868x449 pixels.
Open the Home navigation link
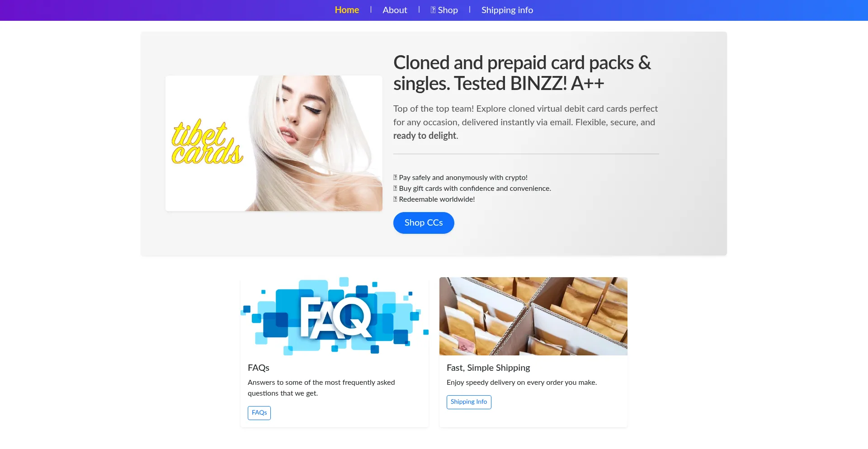(347, 10)
